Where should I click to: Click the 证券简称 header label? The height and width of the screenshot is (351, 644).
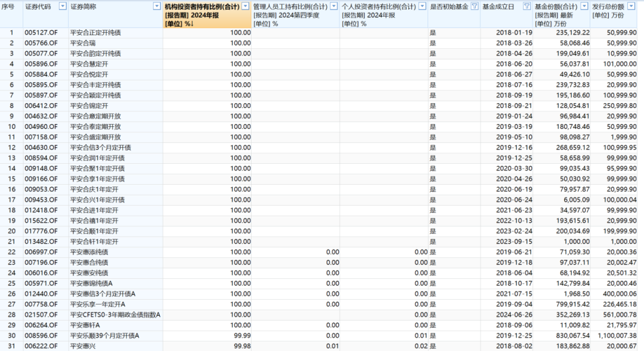click(x=83, y=7)
